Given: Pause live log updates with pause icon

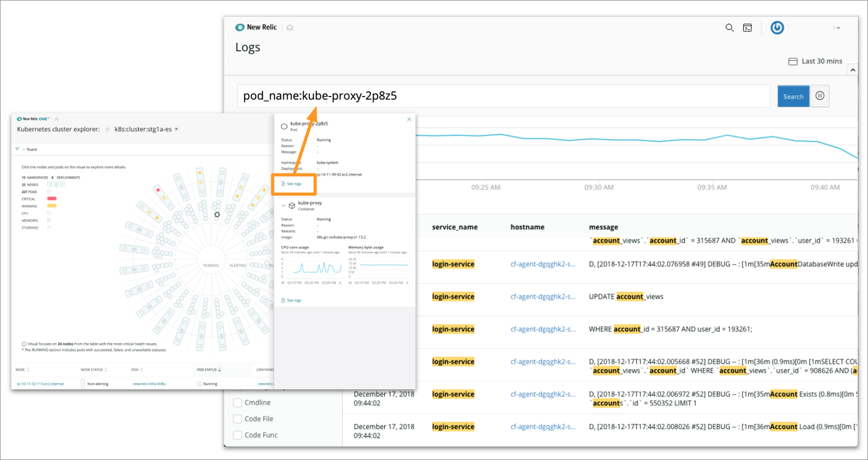Looking at the screenshot, I should point(820,96).
